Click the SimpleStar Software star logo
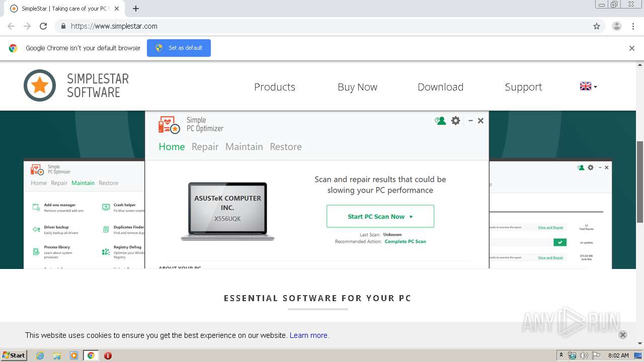Screen dimensions: 644x362 40,85
